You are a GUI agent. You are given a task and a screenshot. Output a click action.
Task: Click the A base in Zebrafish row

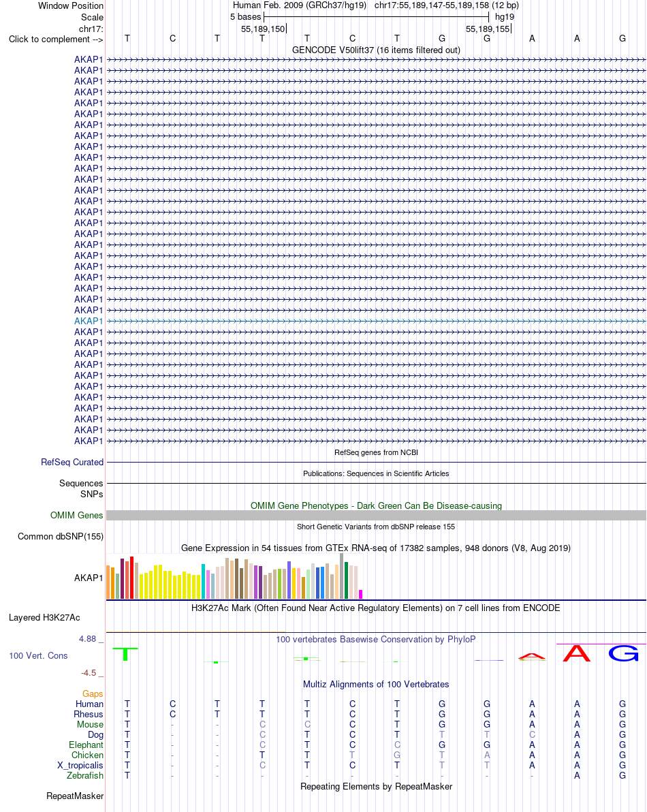(x=577, y=775)
